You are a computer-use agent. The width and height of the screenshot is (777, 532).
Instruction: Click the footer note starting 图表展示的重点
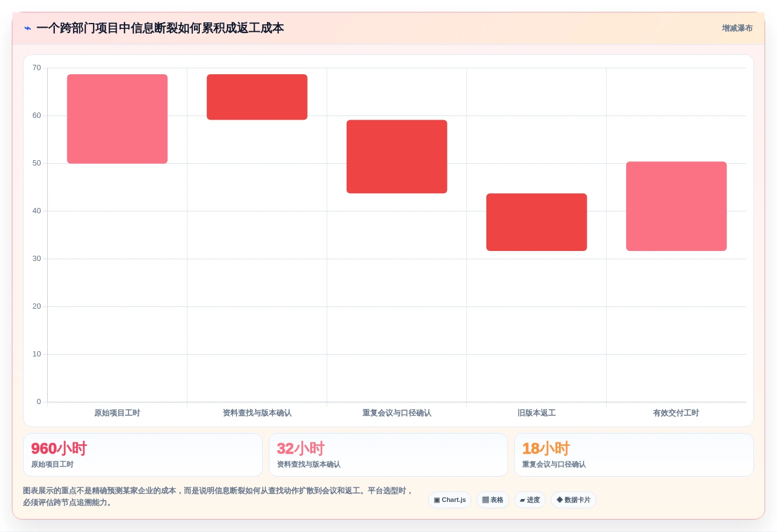(218, 497)
